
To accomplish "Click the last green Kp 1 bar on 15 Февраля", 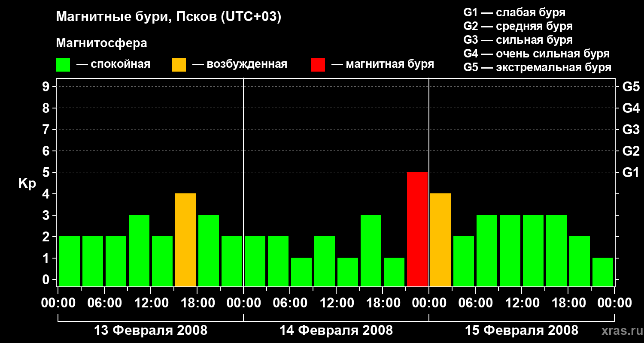I will 603,272.
